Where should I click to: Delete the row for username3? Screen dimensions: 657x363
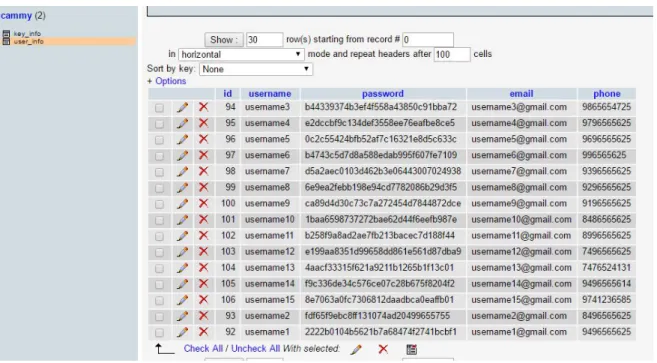204,107
